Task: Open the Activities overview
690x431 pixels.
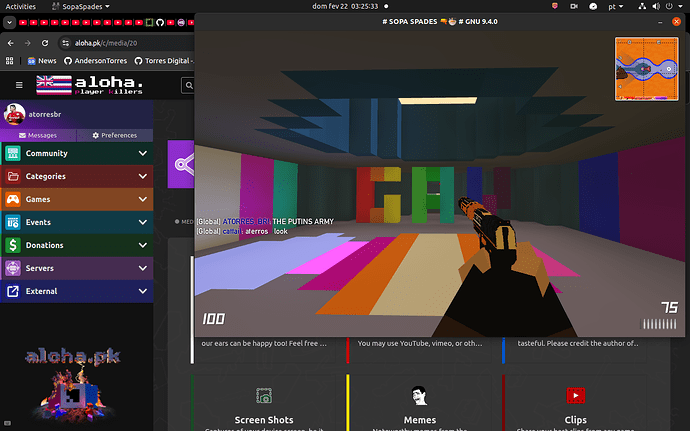Action: tap(21, 6)
